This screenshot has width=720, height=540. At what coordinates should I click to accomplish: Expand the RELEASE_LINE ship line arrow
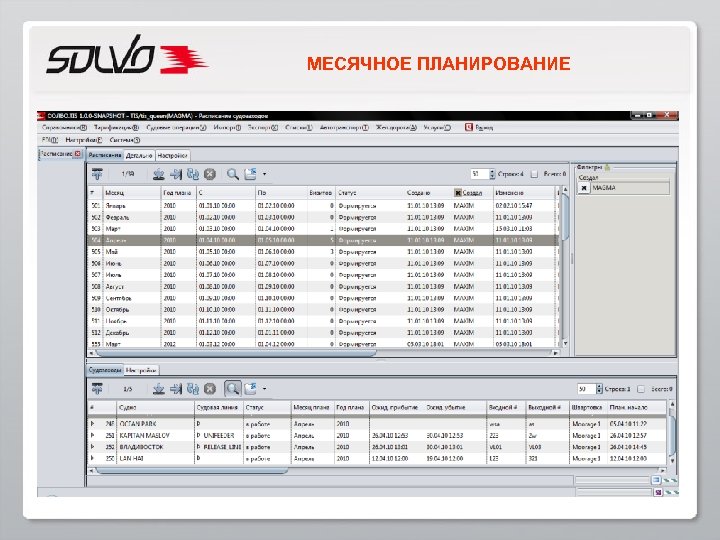pos(199,446)
